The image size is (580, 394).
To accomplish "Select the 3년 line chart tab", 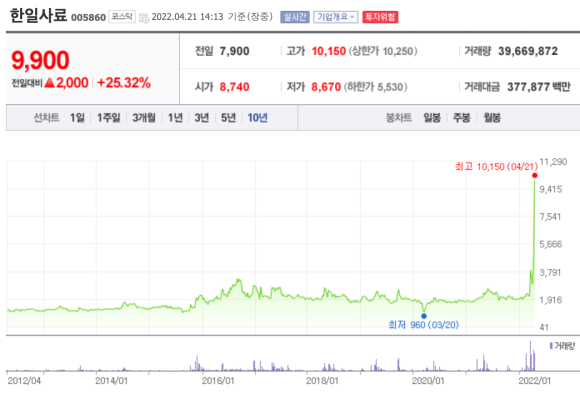I will [202, 118].
